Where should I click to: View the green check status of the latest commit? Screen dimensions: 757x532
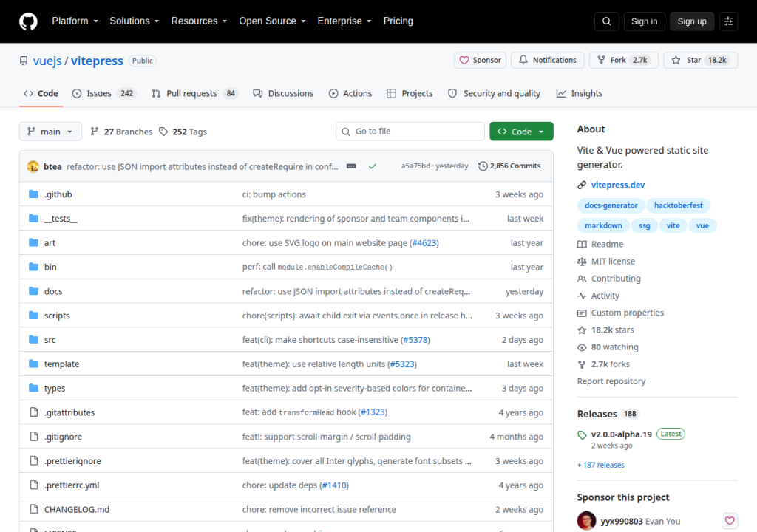point(373,166)
